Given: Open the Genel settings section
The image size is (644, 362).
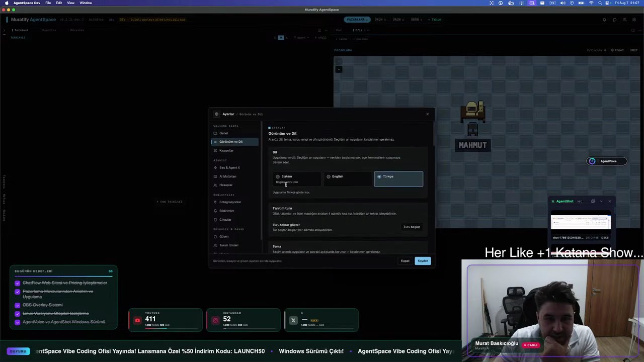Looking at the screenshot, I should click(x=234, y=133).
